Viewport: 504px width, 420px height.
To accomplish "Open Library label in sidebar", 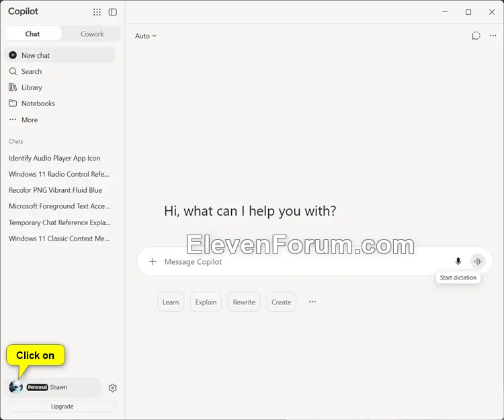I will click(x=32, y=87).
